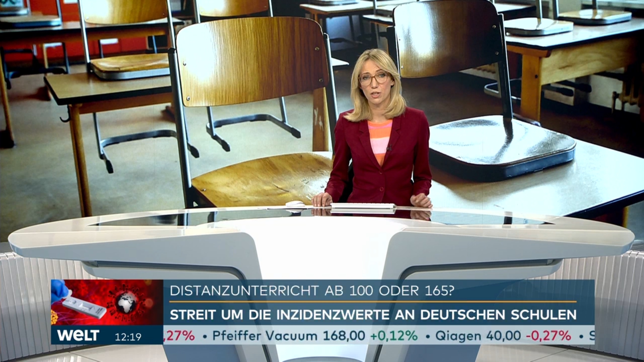Image resolution: width=644 pixels, height=362 pixels.
Task: Click the '-0,27%' value after Qiagen
Action: tap(548, 336)
